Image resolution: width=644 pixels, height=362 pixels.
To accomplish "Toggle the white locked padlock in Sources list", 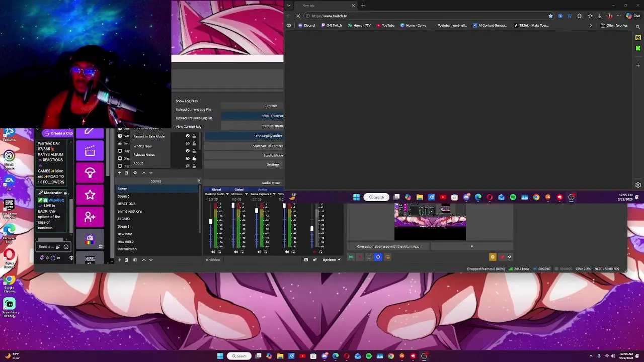I will point(194,158).
